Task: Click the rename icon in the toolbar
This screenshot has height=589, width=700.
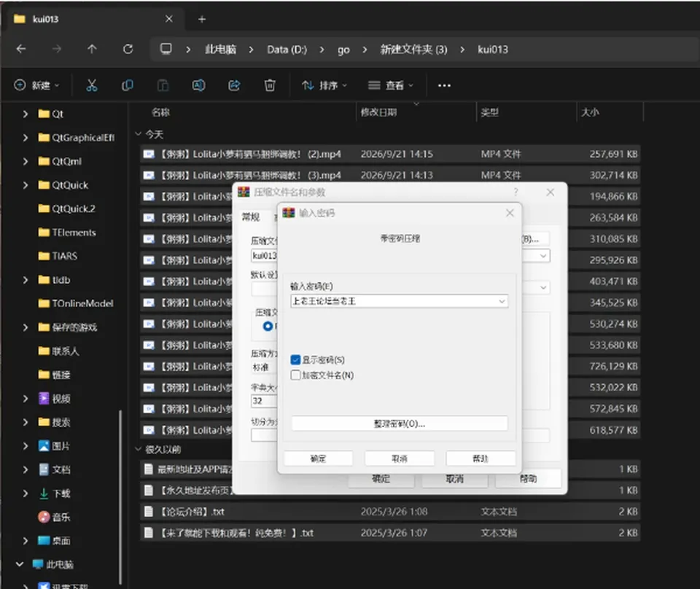Action: [x=198, y=85]
